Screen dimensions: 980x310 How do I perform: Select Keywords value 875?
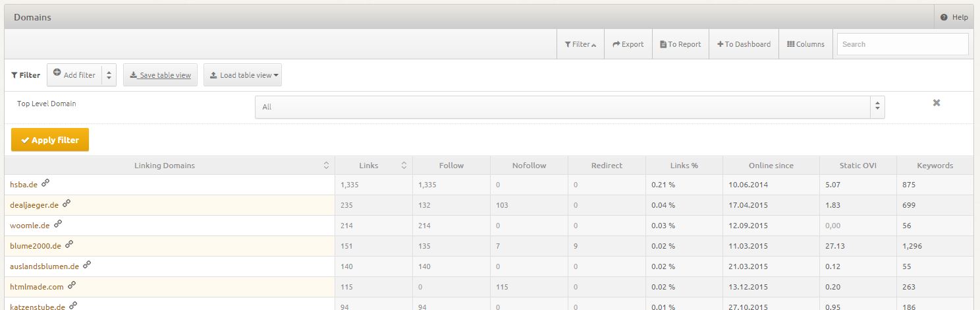click(x=908, y=185)
